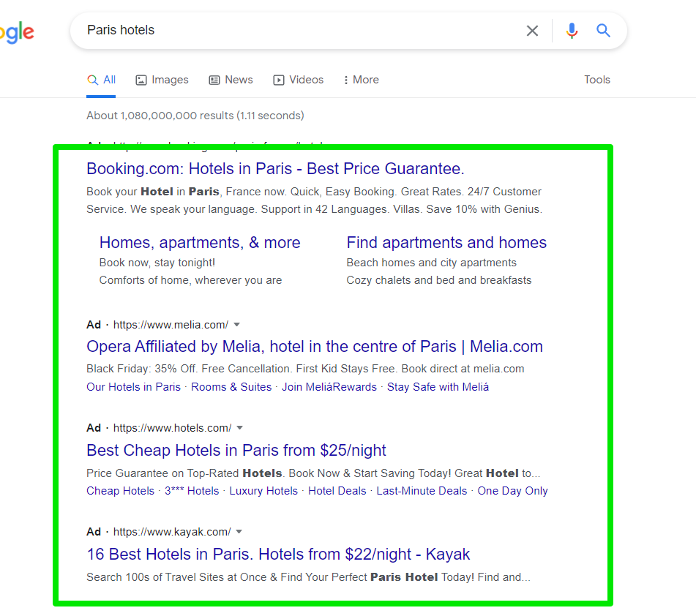This screenshot has height=616, width=696.
Task: Switch to the Images tab
Action: (162, 80)
